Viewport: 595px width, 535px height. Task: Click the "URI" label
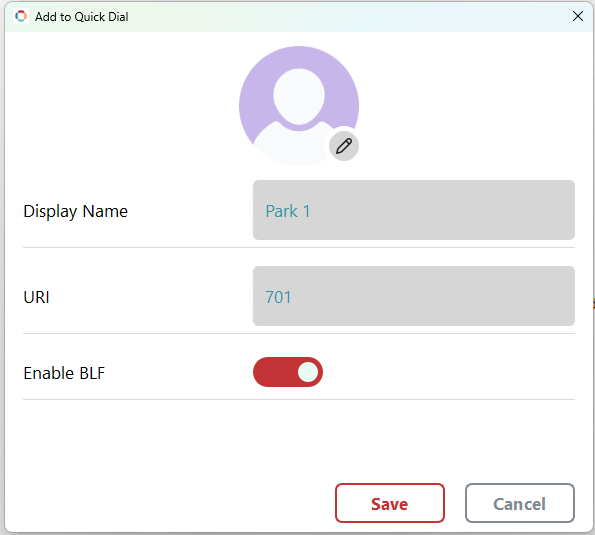(36, 297)
